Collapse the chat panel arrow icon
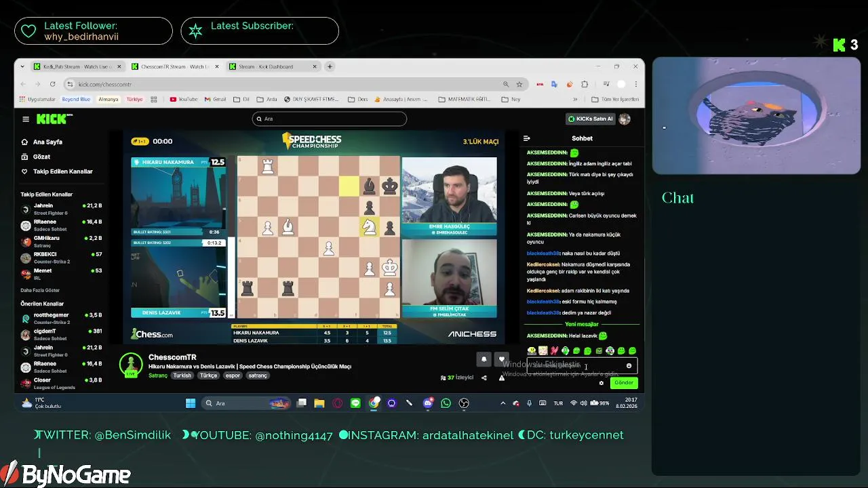This screenshot has height=488, width=868. click(x=526, y=138)
